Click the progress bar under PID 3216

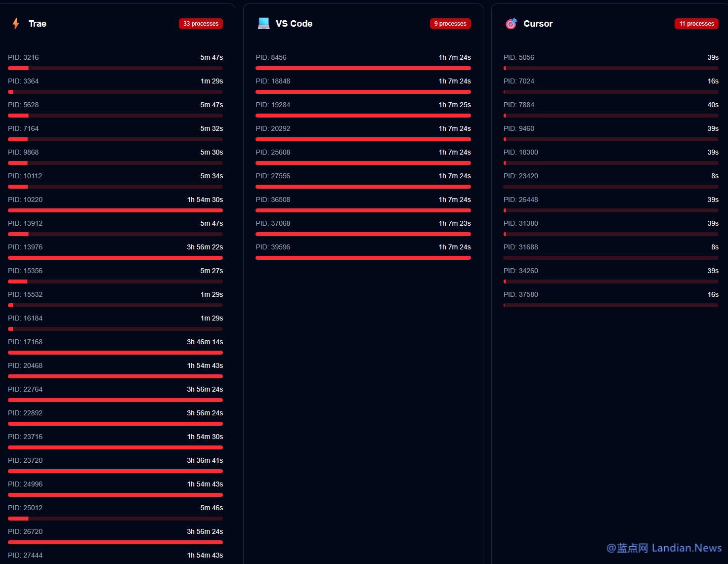click(x=115, y=68)
